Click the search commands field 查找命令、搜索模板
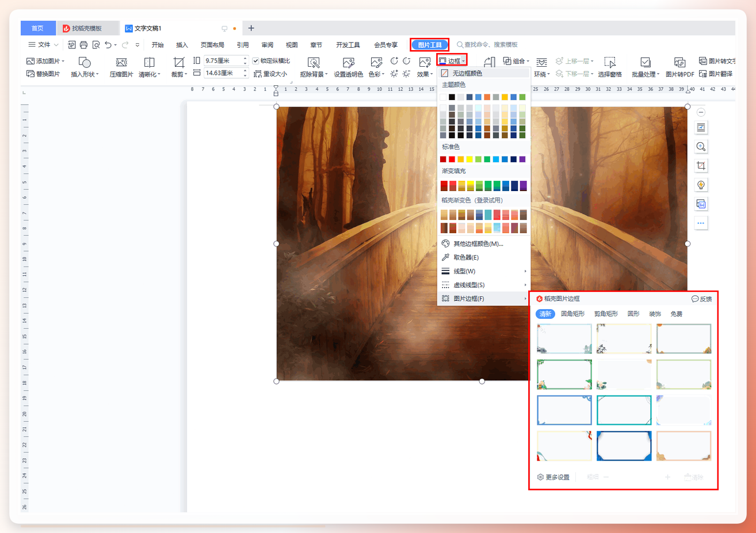 point(491,45)
